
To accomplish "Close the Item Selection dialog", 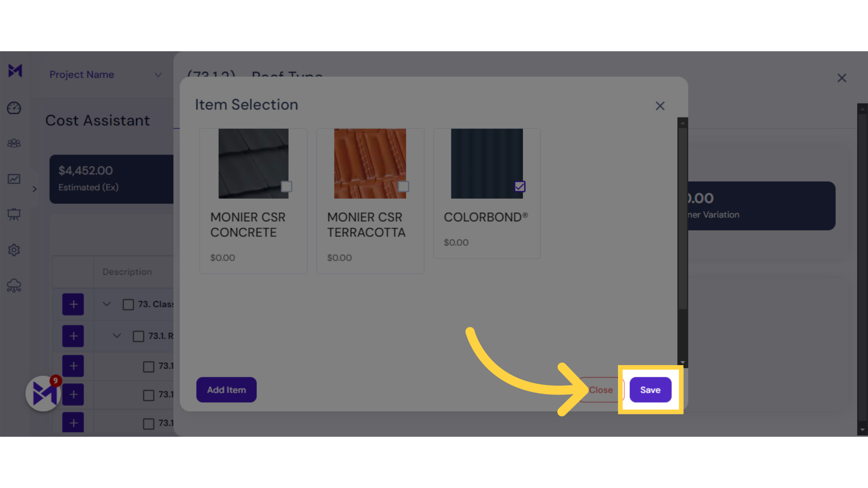I will [659, 105].
